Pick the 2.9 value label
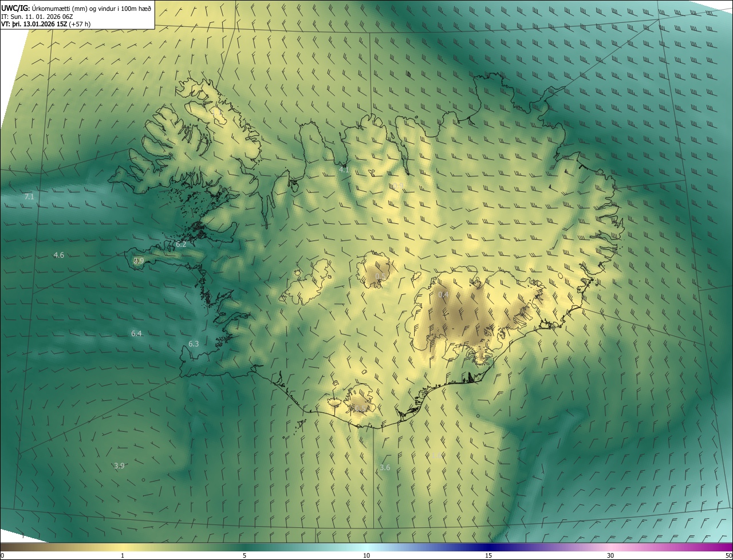 (x=139, y=261)
